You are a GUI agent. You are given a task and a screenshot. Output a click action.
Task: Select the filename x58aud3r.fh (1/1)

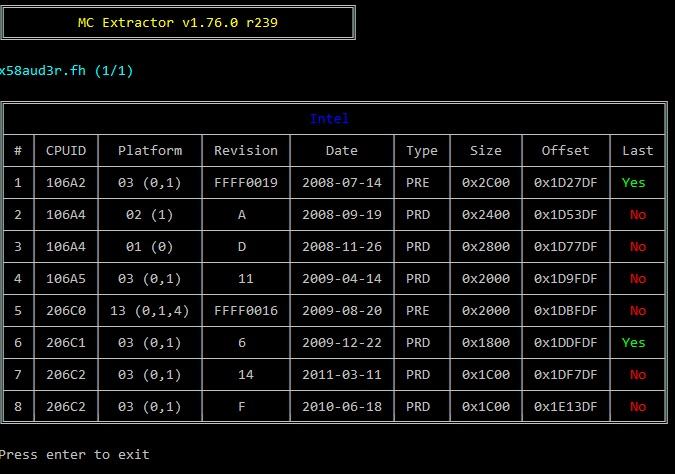click(66, 71)
